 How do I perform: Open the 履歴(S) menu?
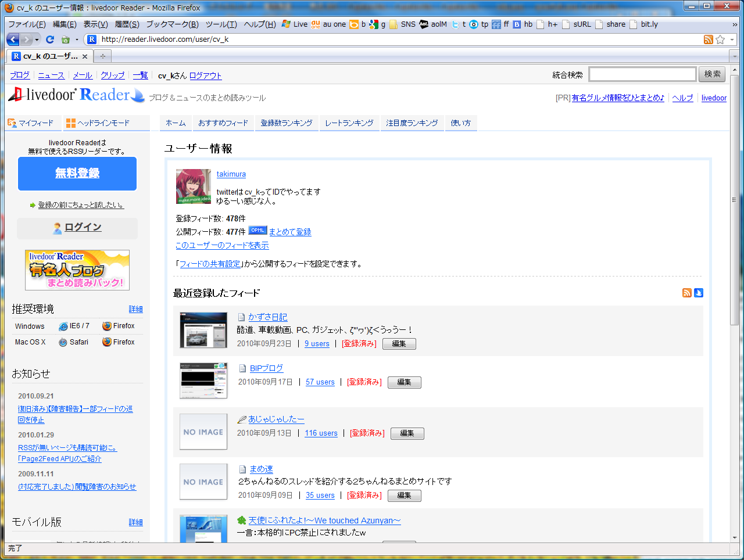click(127, 24)
